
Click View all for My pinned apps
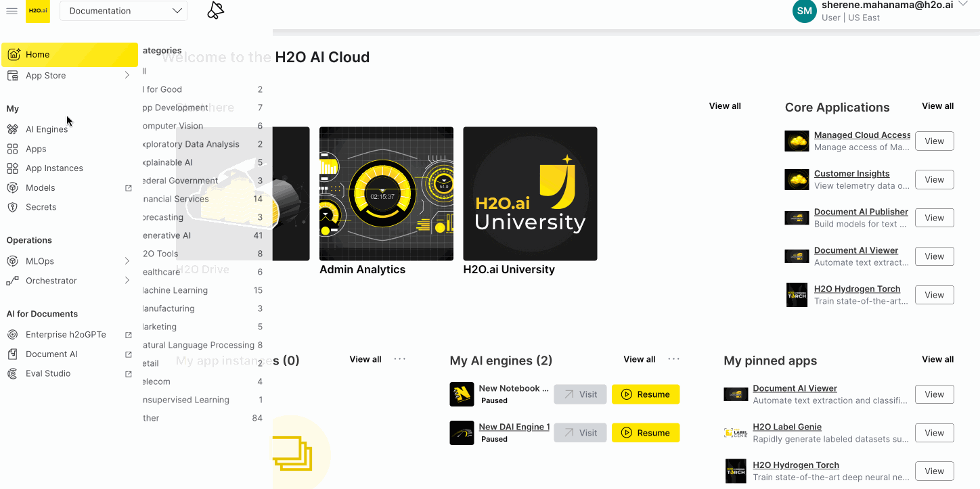938,359
